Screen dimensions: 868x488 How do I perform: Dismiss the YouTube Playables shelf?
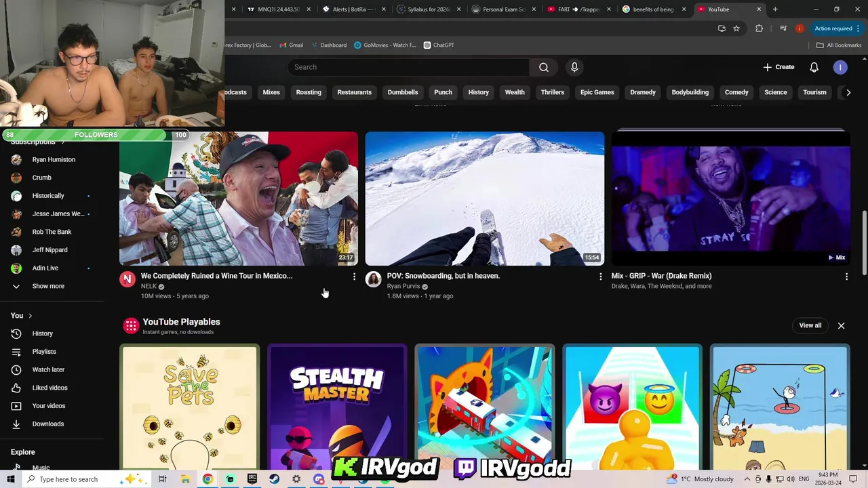tap(841, 325)
